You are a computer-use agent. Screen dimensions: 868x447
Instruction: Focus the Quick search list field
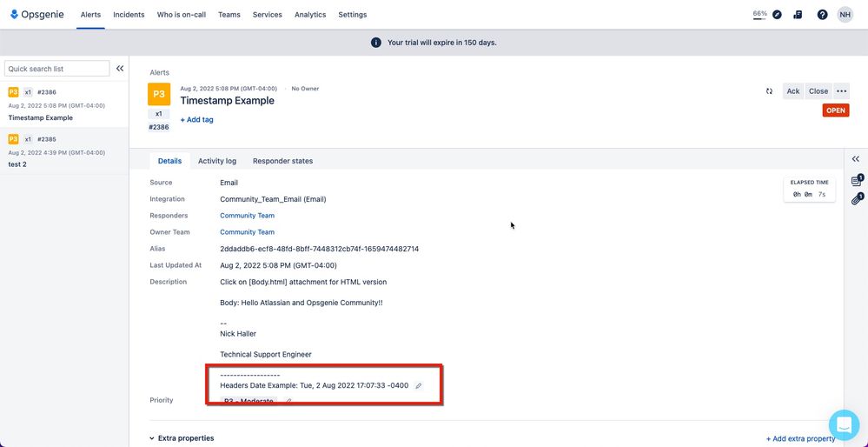pyautogui.click(x=57, y=69)
